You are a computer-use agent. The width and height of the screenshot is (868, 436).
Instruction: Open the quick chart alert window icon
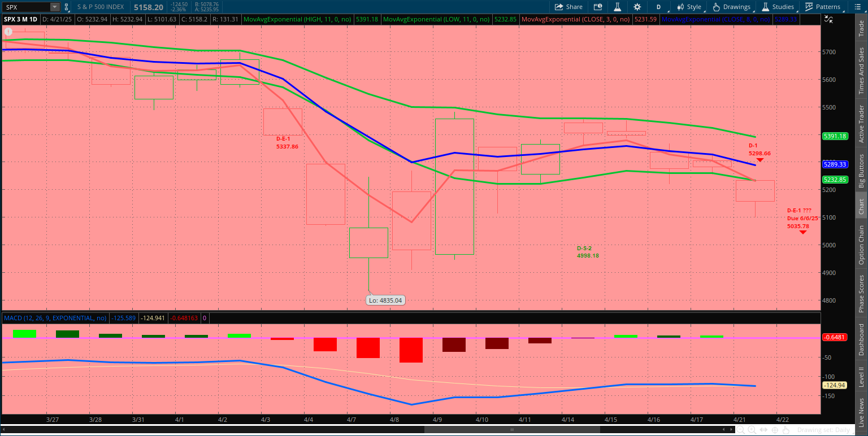[598, 7]
